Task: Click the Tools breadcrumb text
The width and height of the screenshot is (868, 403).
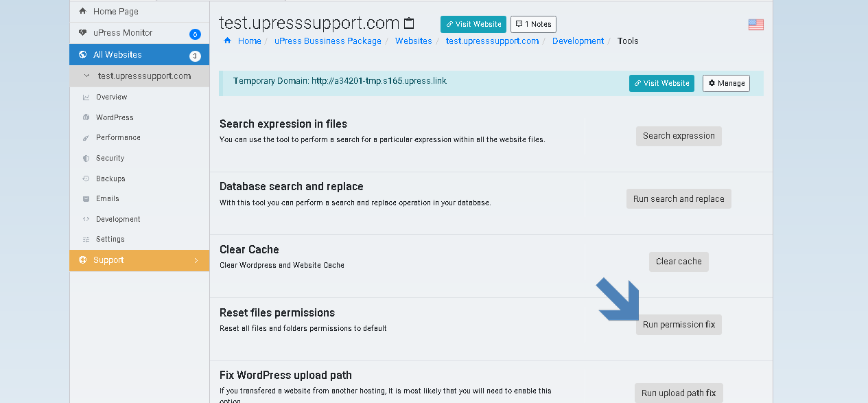Action: coord(628,41)
